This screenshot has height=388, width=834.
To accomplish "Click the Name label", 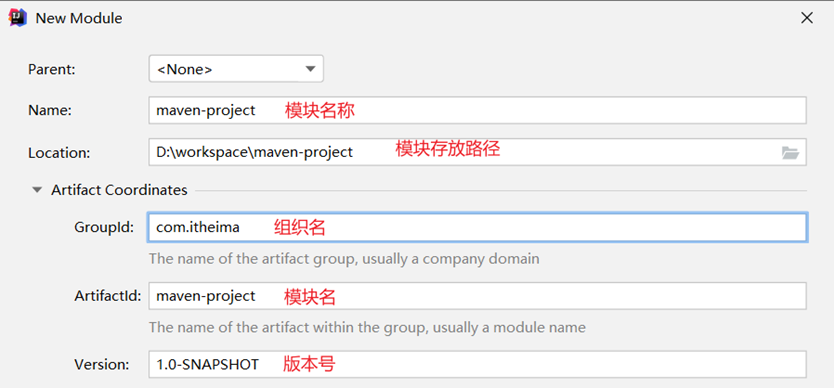I will tap(49, 110).
